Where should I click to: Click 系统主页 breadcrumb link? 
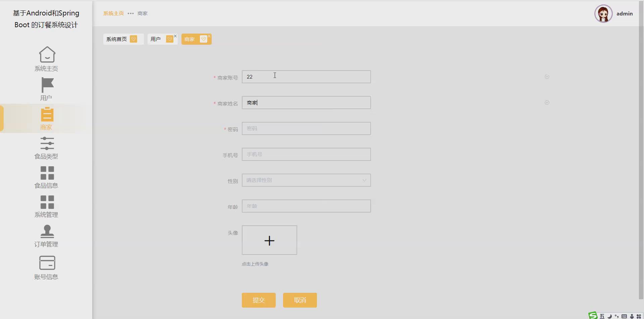tap(113, 13)
